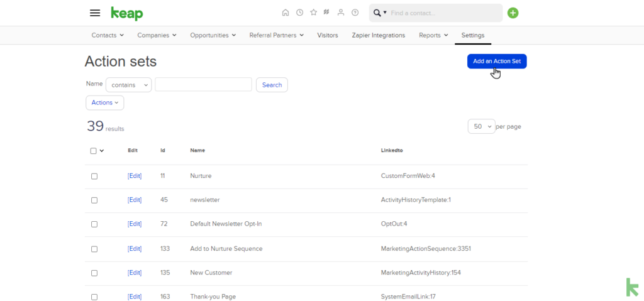Image resolution: width=644 pixels, height=301 pixels.
Task: Click MarketingActivityHistory:154 linked value
Action: point(421,272)
